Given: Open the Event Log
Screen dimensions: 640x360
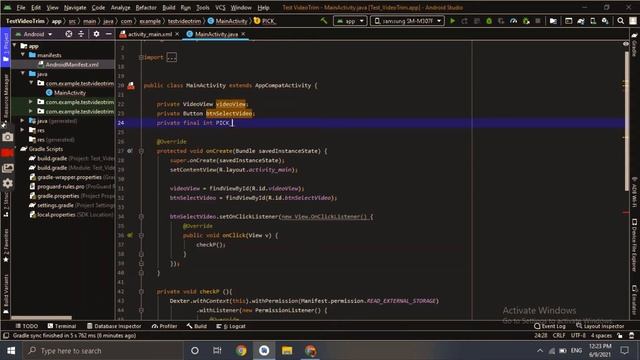Looking at the screenshot, I should point(550,326).
